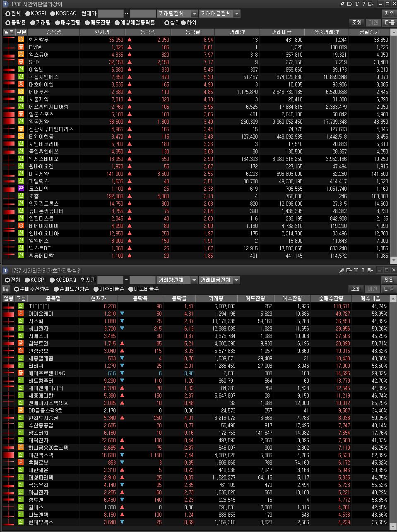This screenshot has height=532, width=397.
Task: Select 예상체결등락률 radio option
Action: click(117, 23)
